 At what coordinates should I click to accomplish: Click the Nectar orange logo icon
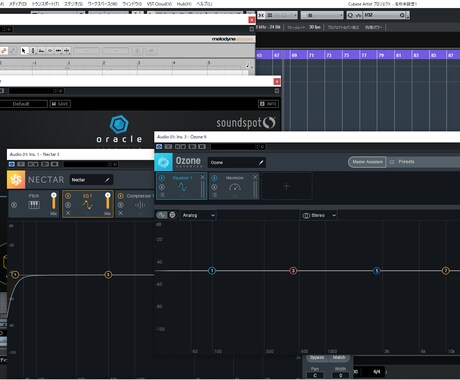16,179
